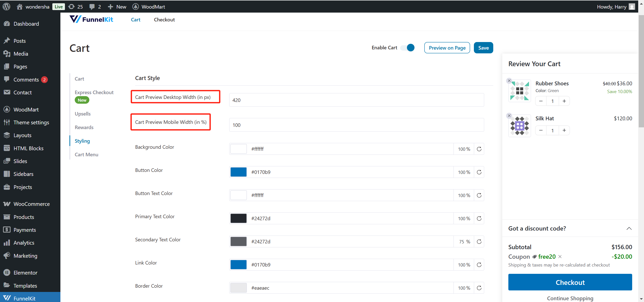The image size is (644, 302).
Task: Click the Cart Preview Desktop Width field
Action: point(356,100)
